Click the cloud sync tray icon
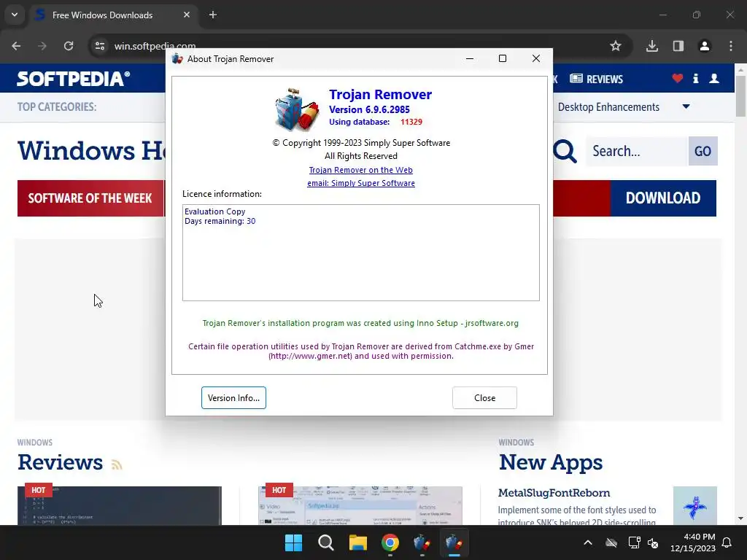Screen dimensions: 747x560 [611, 542]
